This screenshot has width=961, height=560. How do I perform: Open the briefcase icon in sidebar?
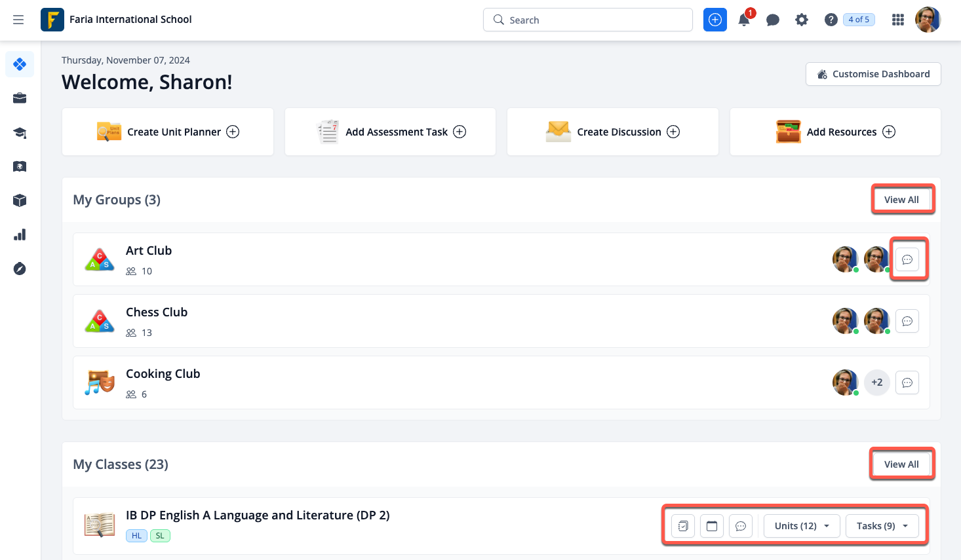coord(20,98)
